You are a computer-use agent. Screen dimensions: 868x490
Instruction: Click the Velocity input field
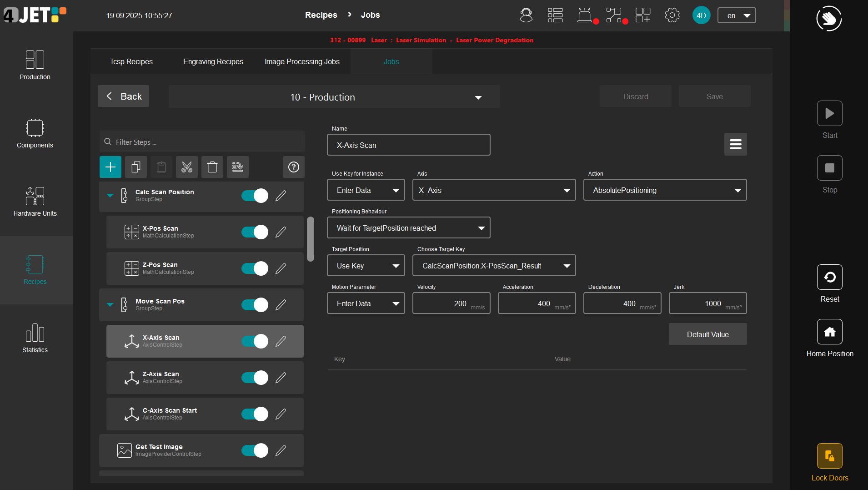click(x=451, y=303)
